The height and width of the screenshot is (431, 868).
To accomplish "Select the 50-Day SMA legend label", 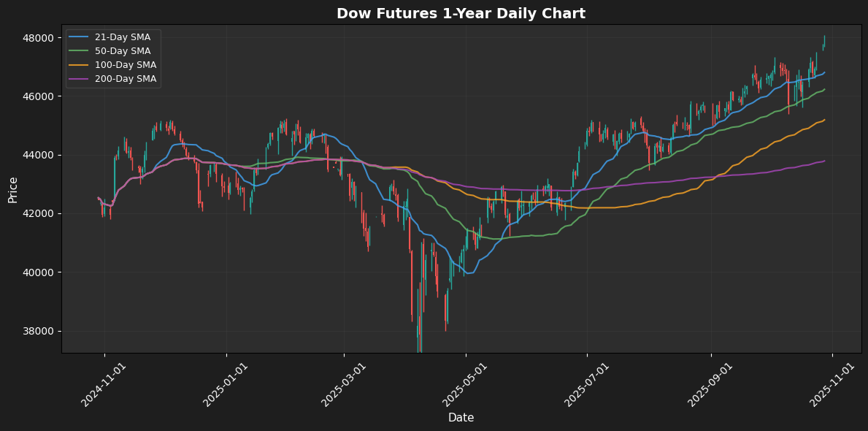I will pos(123,51).
